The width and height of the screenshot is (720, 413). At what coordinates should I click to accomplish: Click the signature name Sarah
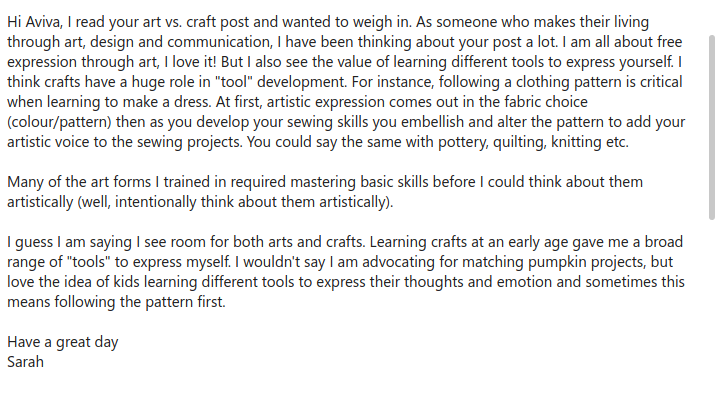(25, 362)
